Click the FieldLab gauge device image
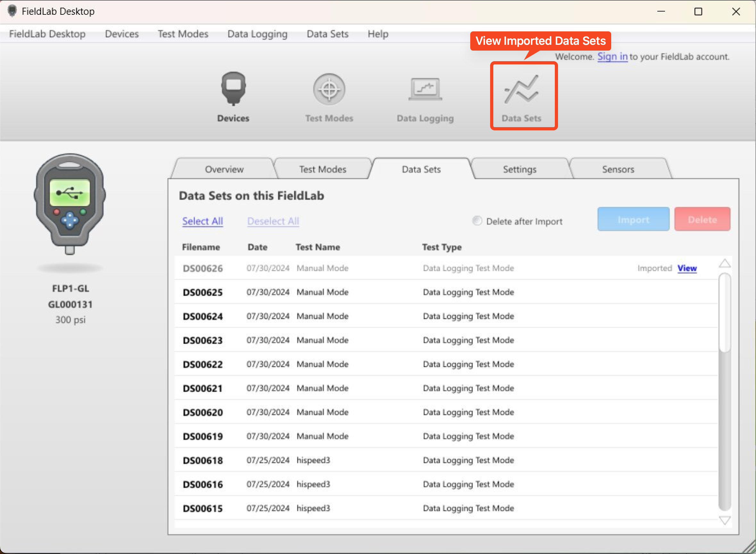Screen dimensions: 756x554 (x=70, y=204)
